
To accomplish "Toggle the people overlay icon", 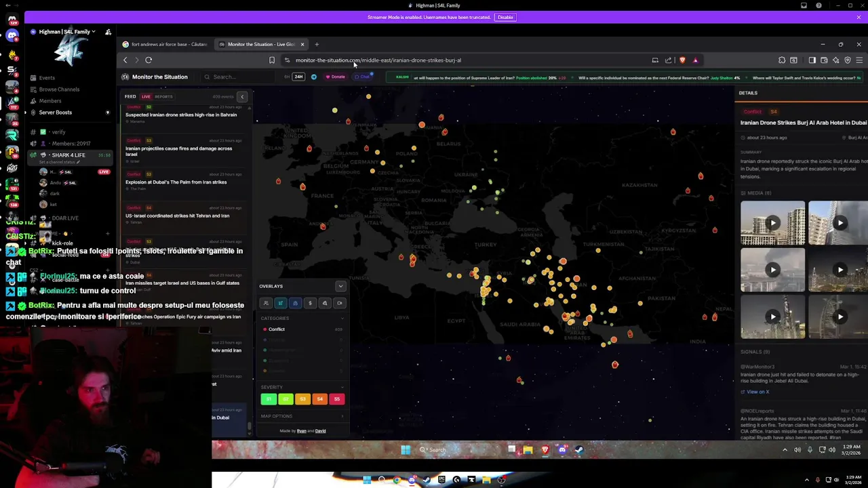I will (266, 303).
